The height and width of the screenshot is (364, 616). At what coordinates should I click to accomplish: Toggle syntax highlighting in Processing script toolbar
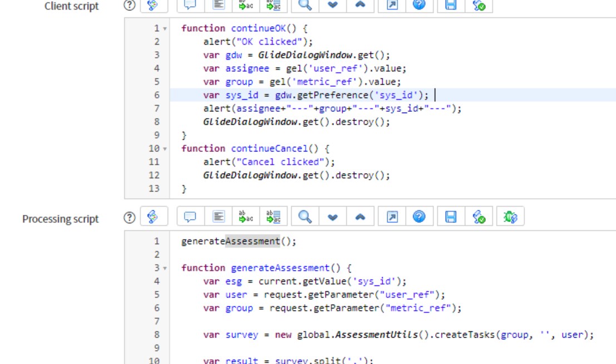coord(154,217)
